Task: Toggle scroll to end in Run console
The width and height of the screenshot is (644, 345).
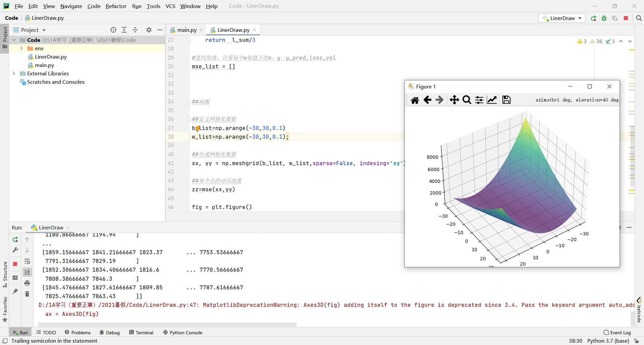Action: pos(27,272)
